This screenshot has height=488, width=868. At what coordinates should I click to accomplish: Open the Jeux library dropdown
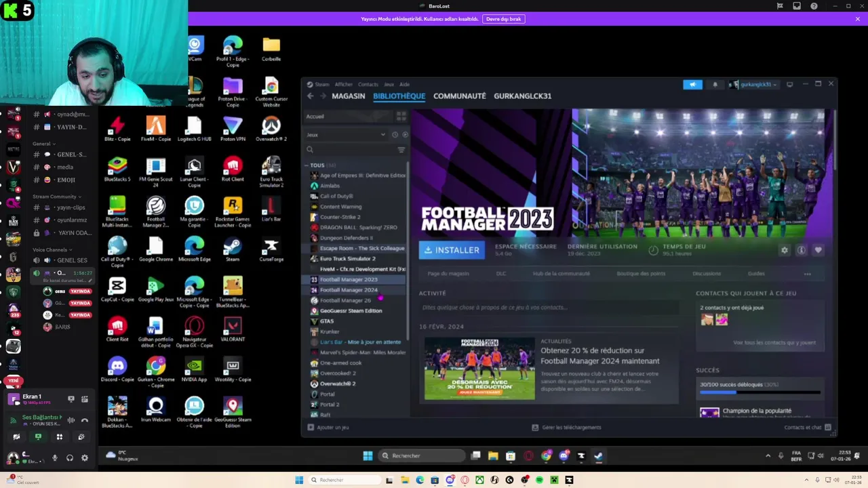(x=346, y=135)
